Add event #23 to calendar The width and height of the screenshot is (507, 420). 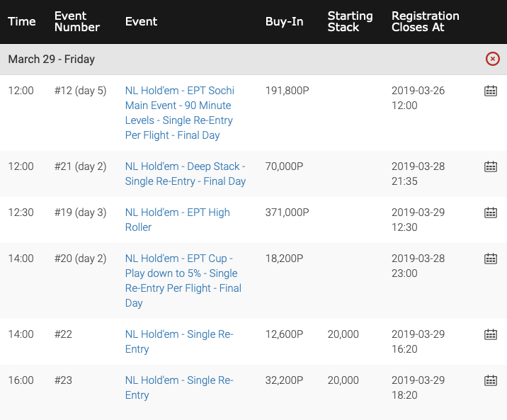[491, 380]
